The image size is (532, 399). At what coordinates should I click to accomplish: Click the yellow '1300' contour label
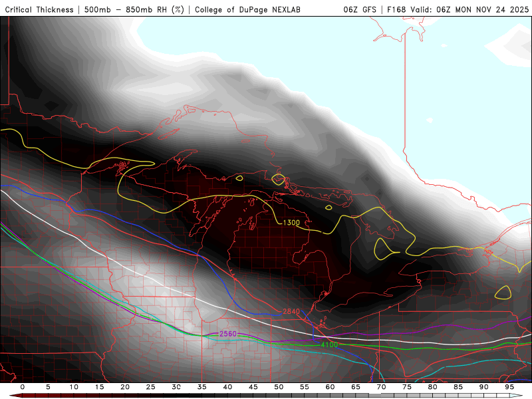[x=291, y=223]
